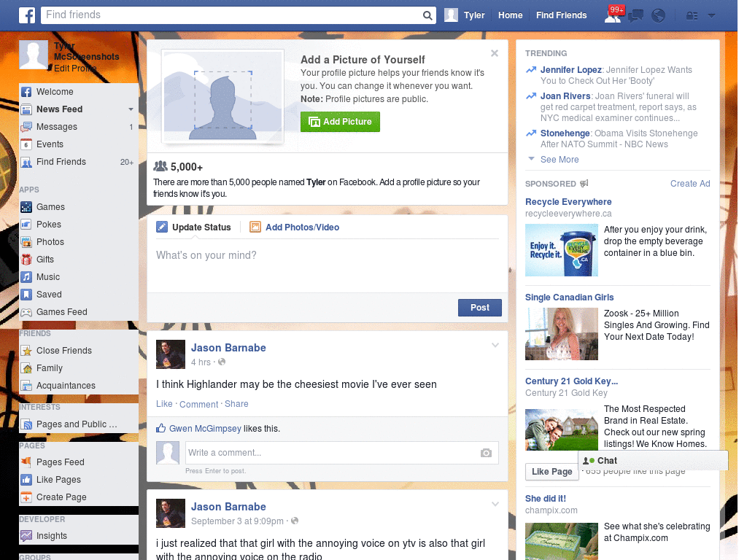Click Pages and Public feed icon
Viewport: 747px width, 560px height.
tap(26, 424)
